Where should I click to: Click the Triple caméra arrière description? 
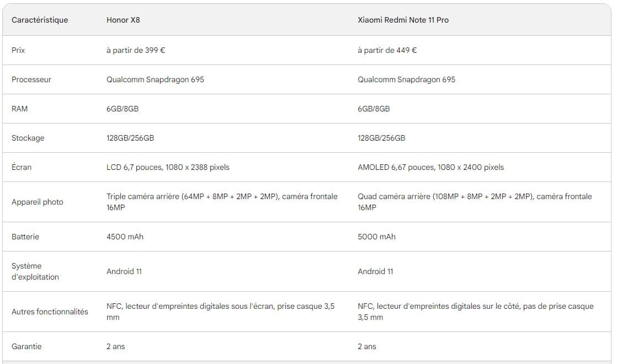point(222,202)
